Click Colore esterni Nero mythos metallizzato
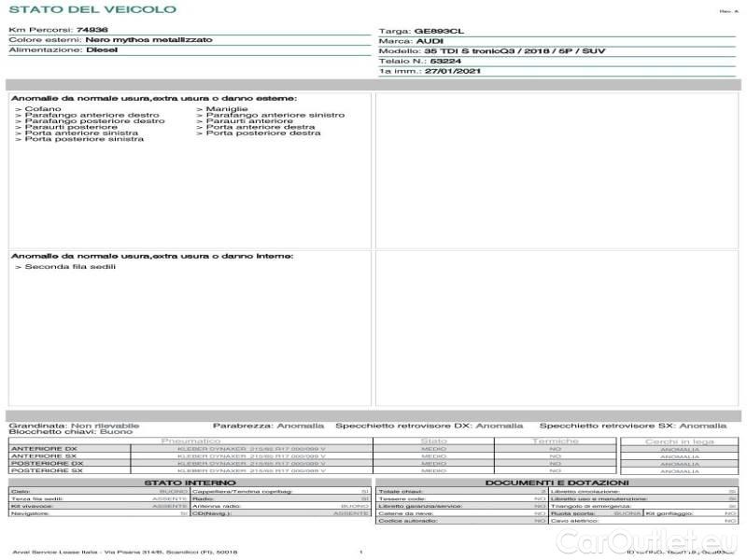Viewport: 747px width, 560px height. (110, 40)
